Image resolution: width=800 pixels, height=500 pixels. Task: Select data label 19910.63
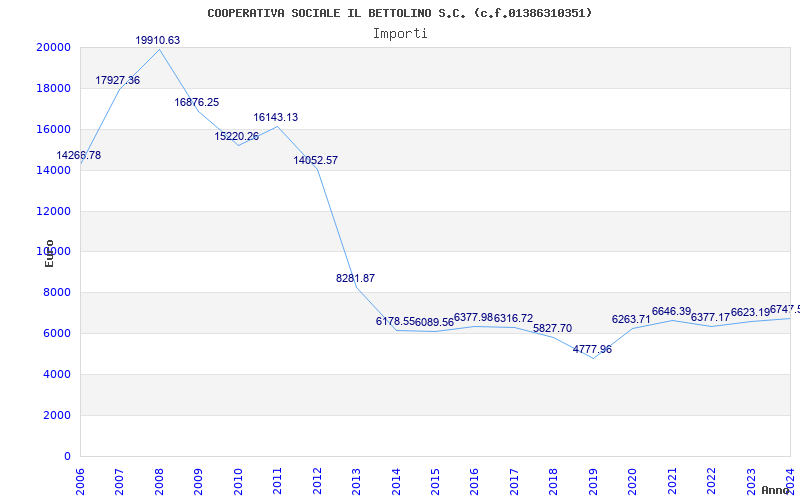(158, 40)
